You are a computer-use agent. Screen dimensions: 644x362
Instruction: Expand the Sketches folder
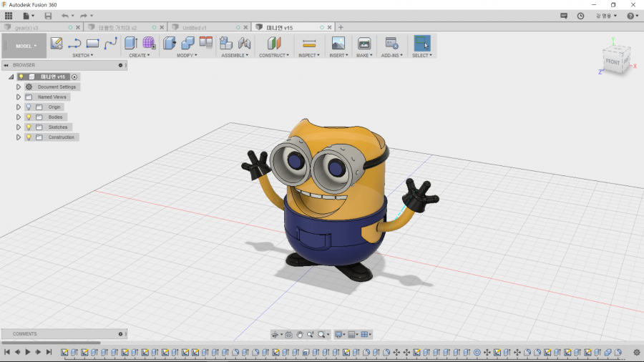tap(19, 127)
